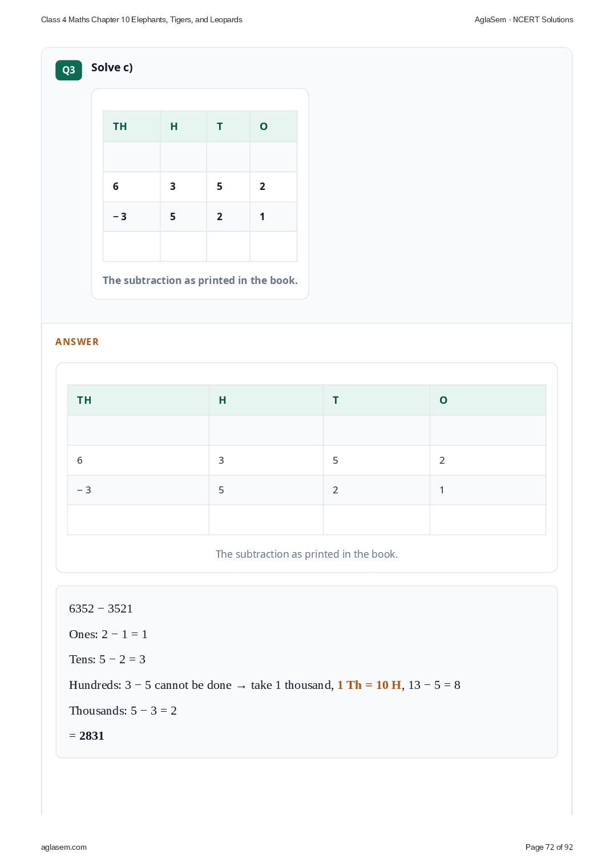Click the green Q3 question badge
Screen dimensions: 614x868
tap(68, 70)
